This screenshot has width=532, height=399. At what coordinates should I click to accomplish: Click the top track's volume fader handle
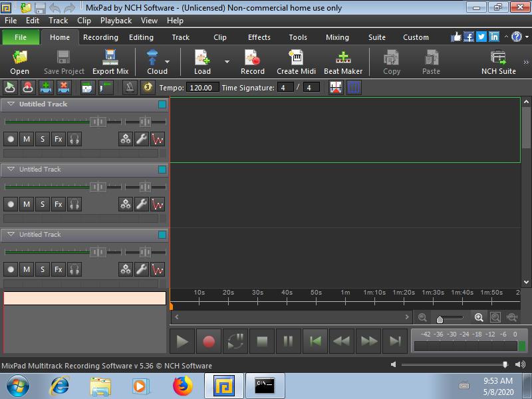pyautogui.click(x=98, y=122)
